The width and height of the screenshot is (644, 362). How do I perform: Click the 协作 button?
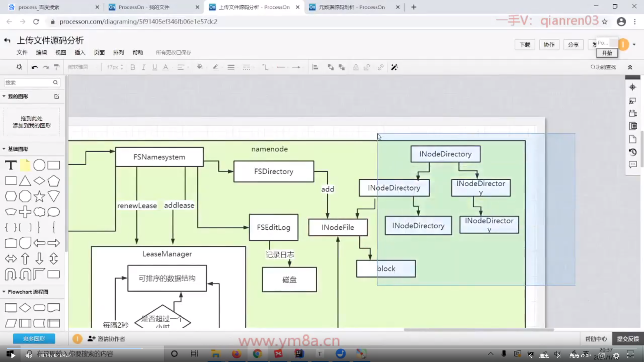pos(549,45)
